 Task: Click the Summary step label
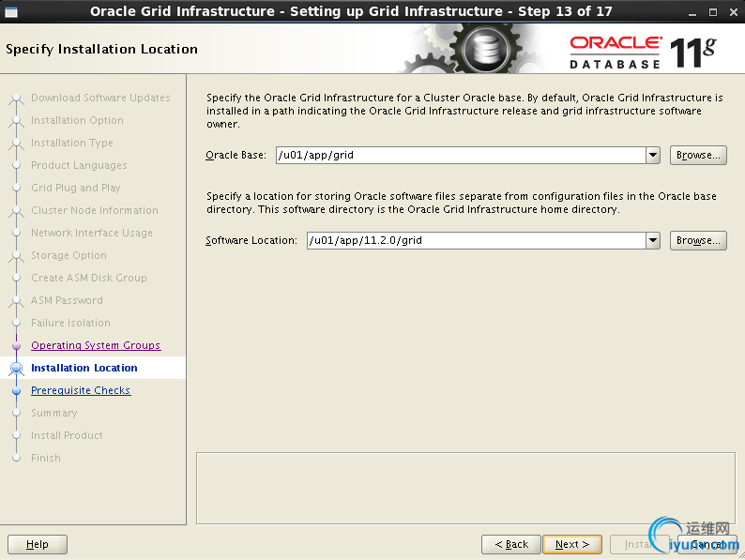54,413
